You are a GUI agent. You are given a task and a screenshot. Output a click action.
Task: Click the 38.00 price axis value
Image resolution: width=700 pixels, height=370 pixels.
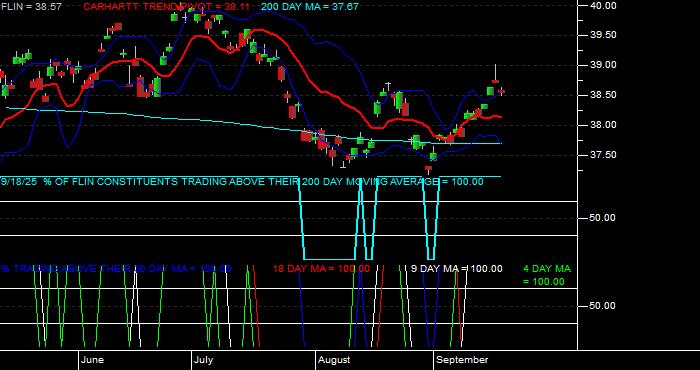(604, 125)
